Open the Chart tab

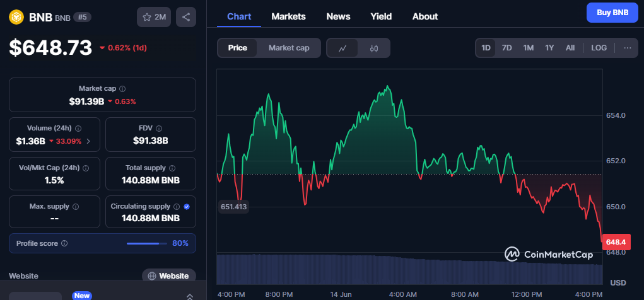[239, 17]
